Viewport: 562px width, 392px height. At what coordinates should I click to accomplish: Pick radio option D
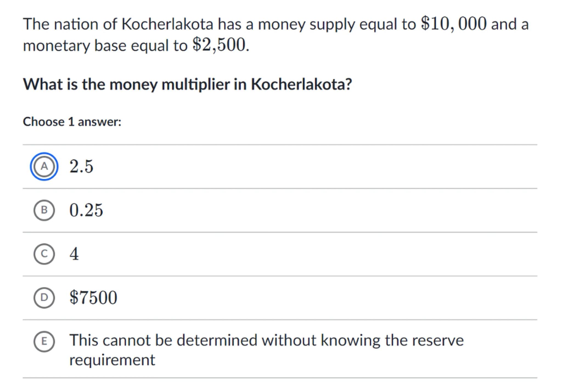pos(44,298)
